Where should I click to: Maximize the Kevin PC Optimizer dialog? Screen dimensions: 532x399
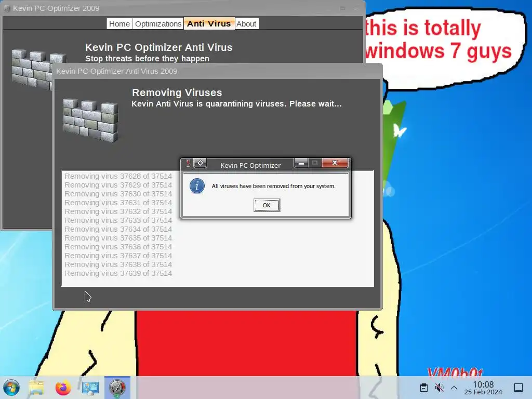point(315,163)
